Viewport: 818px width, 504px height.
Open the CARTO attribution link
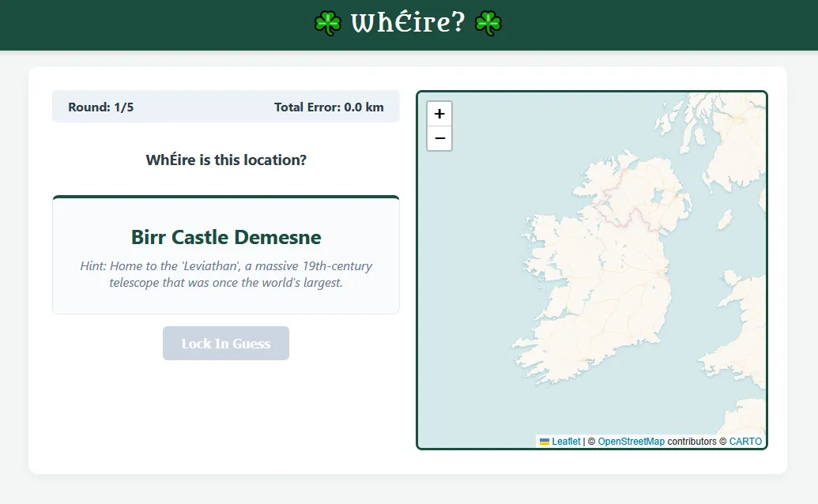pyautogui.click(x=745, y=442)
